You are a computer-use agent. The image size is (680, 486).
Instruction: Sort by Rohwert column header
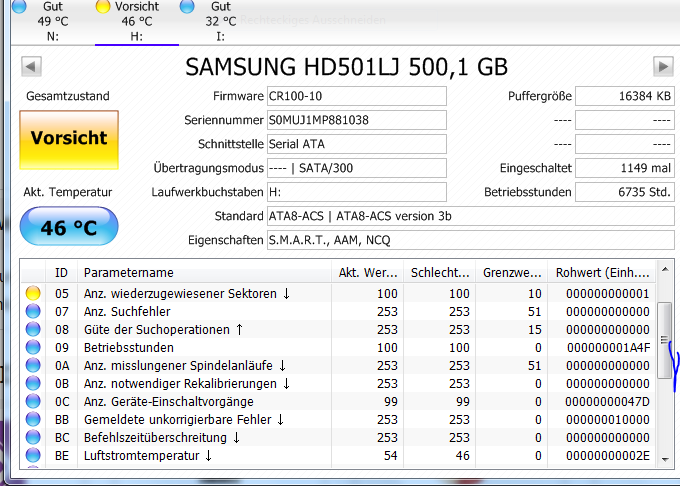[602, 272]
